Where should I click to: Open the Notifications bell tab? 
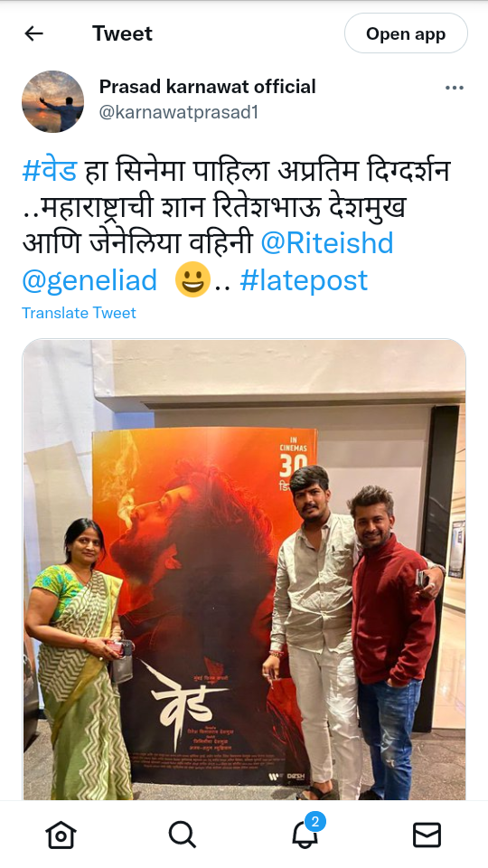click(x=305, y=835)
